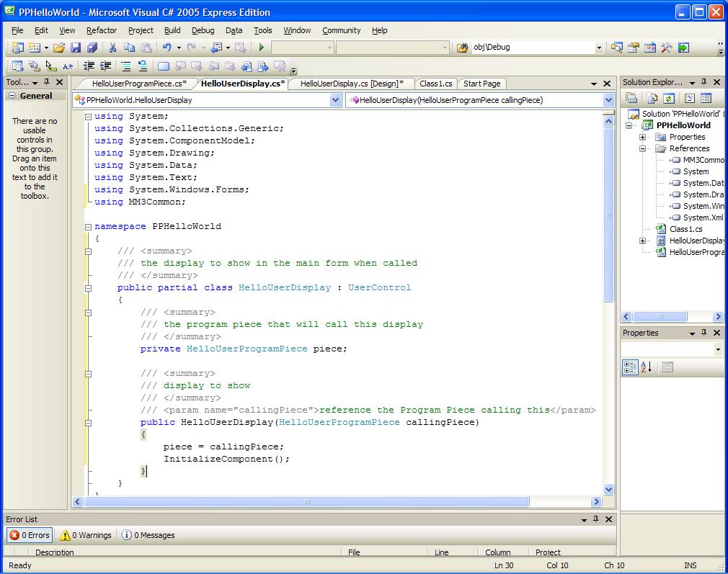Save the current file with floppy icon
This screenshot has width=728, height=574.
click(76, 48)
